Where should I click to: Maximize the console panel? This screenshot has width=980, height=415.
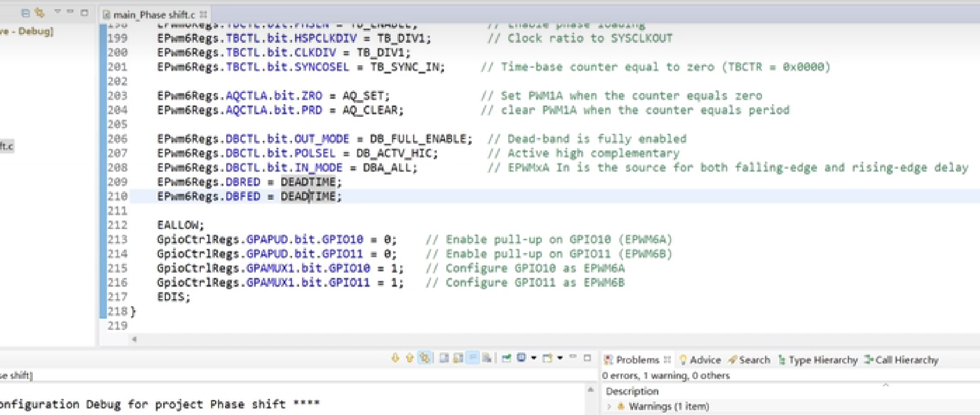[x=587, y=358]
